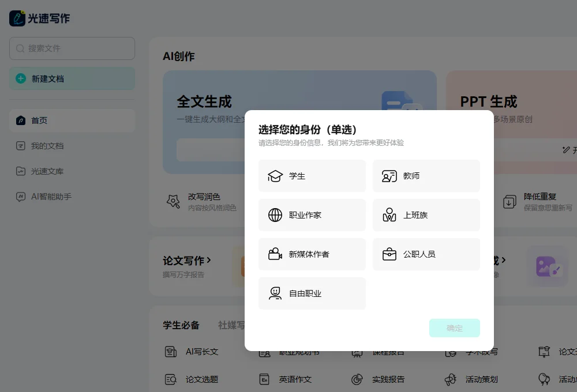Choose 上班族 as your identity
The height and width of the screenshot is (392, 577).
426,215
